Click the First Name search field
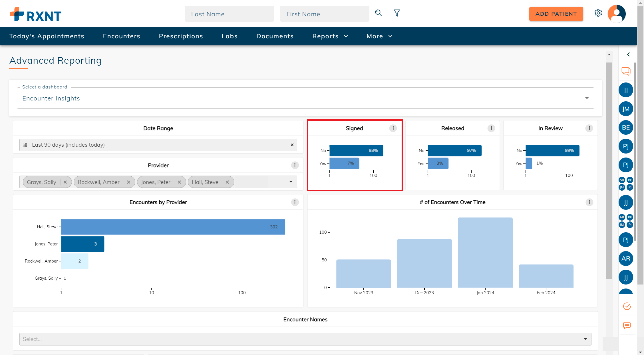Viewport: 644px width, 355px height. click(x=324, y=14)
